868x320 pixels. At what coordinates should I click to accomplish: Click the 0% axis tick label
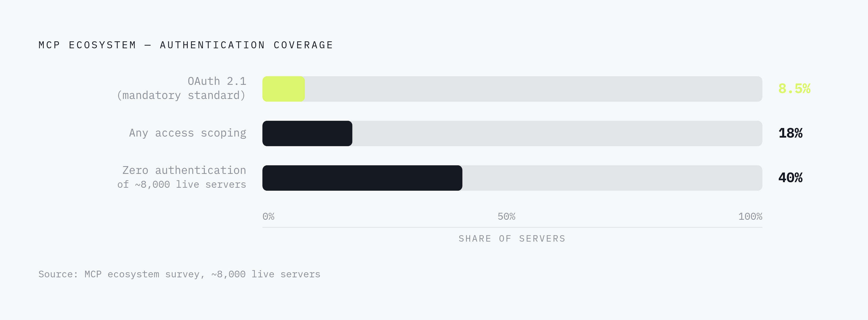click(x=268, y=216)
